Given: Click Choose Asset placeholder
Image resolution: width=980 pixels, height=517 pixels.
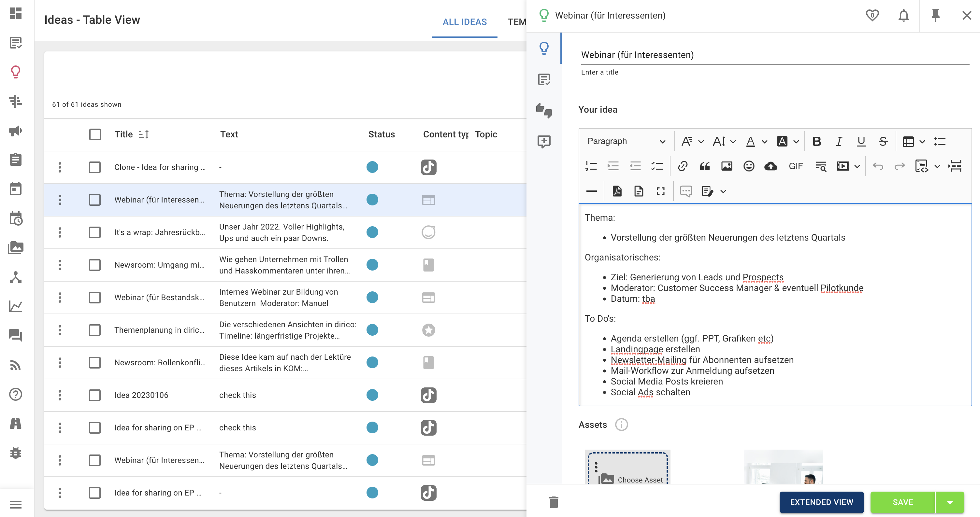Looking at the screenshot, I should 627,468.
